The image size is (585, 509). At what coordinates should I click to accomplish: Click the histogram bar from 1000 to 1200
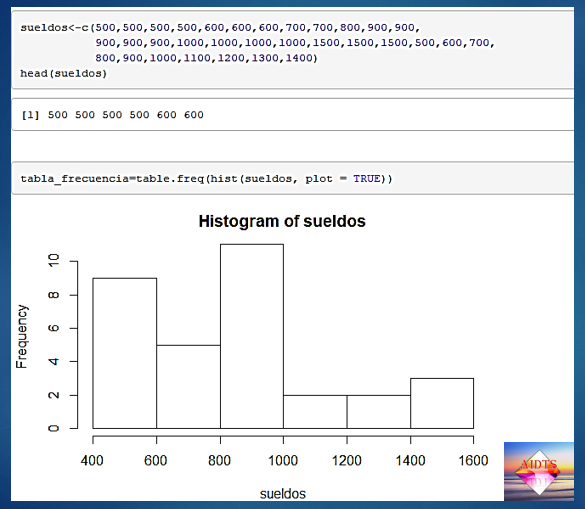click(x=315, y=412)
